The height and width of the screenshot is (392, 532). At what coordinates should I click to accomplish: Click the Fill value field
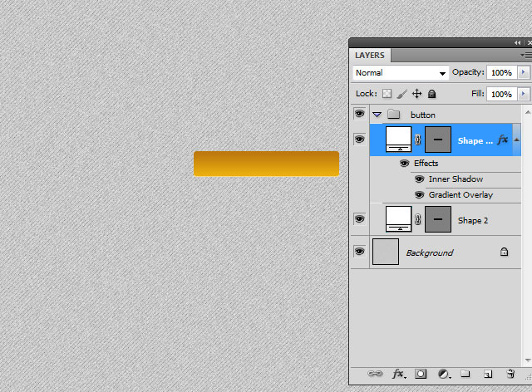[x=501, y=94]
